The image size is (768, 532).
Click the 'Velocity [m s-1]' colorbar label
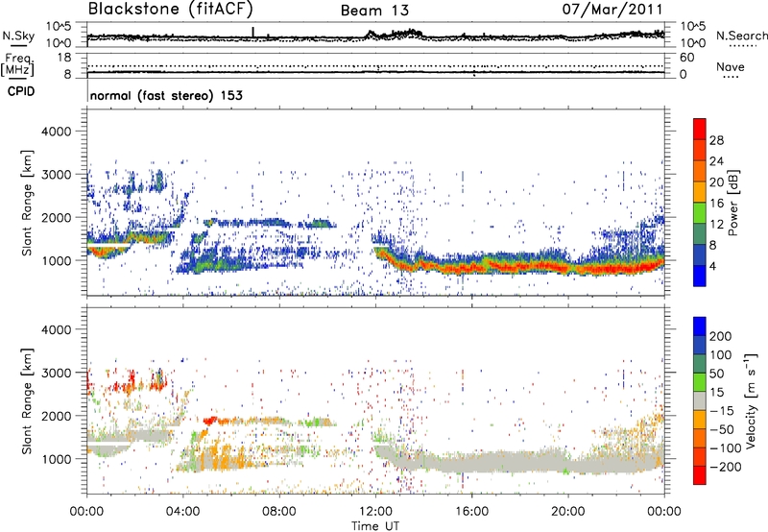[750, 400]
